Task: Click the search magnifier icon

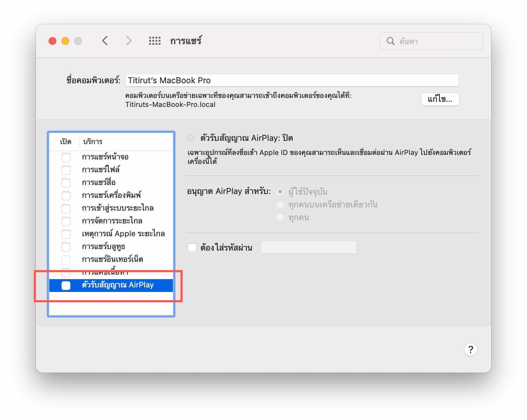Action: pyautogui.click(x=390, y=41)
